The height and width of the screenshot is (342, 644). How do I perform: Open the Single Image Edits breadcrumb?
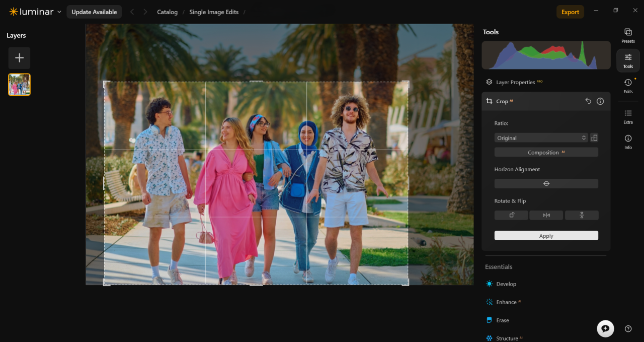(x=214, y=12)
